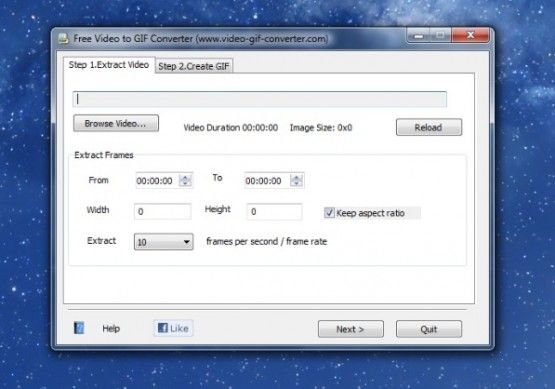Click the Browse Video... button

click(116, 123)
